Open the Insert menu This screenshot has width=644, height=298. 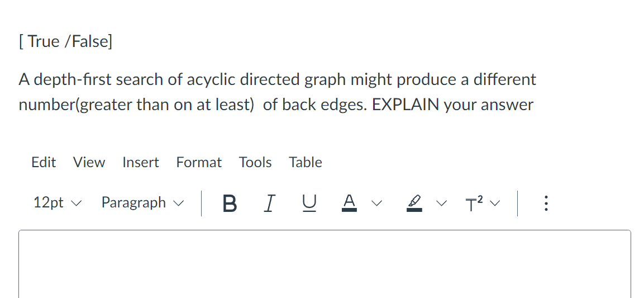pyautogui.click(x=141, y=162)
